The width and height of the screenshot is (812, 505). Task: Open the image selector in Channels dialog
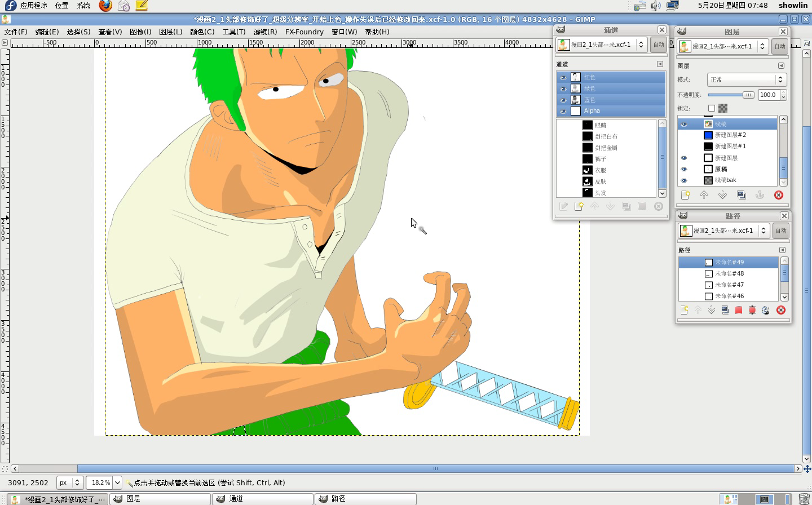[602, 45]
